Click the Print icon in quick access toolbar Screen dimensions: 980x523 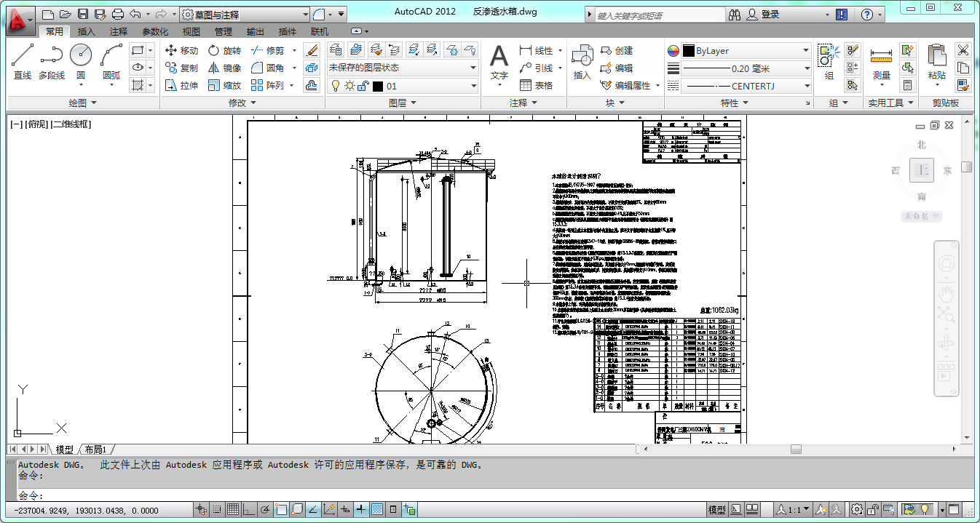coord(117,14)
